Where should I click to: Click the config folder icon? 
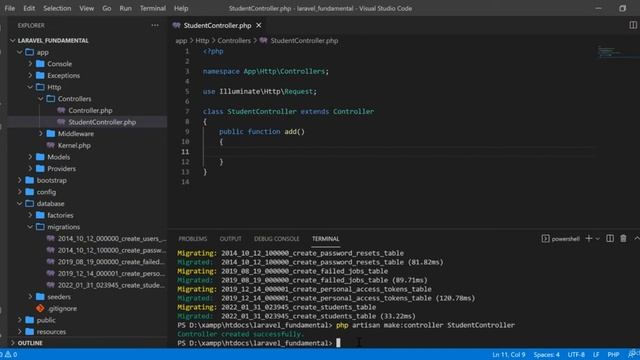(30, 192)
